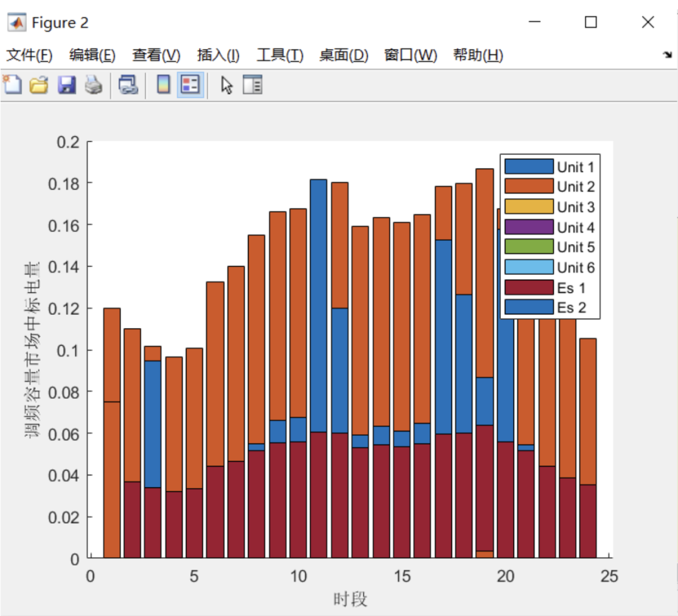Click the New Figure icon
The height and width of the screenshot is (616, 678).
pos(12,85)
